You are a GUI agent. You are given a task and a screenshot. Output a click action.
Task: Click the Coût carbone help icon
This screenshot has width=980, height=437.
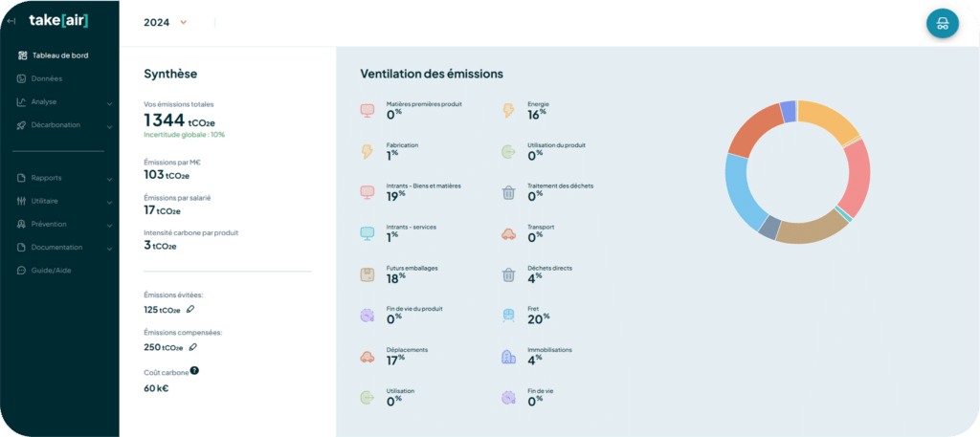(194, 370)
